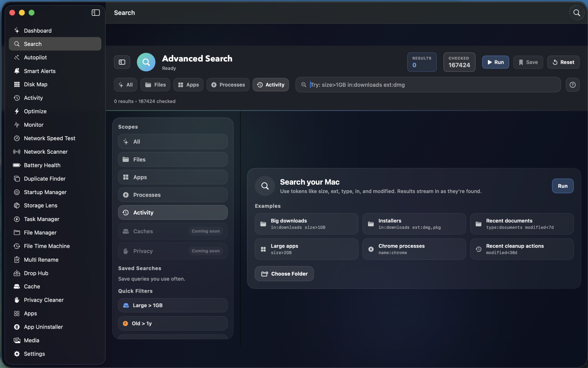588x368 pixels.
Task: Switch to the Apps filter tab
Action: pos(188,85)
